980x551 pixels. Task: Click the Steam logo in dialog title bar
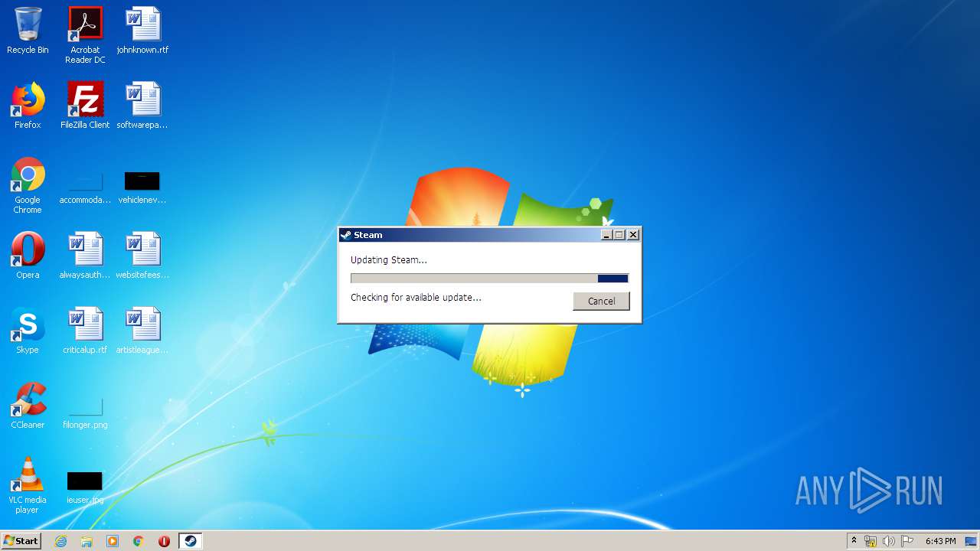(345, 235)
